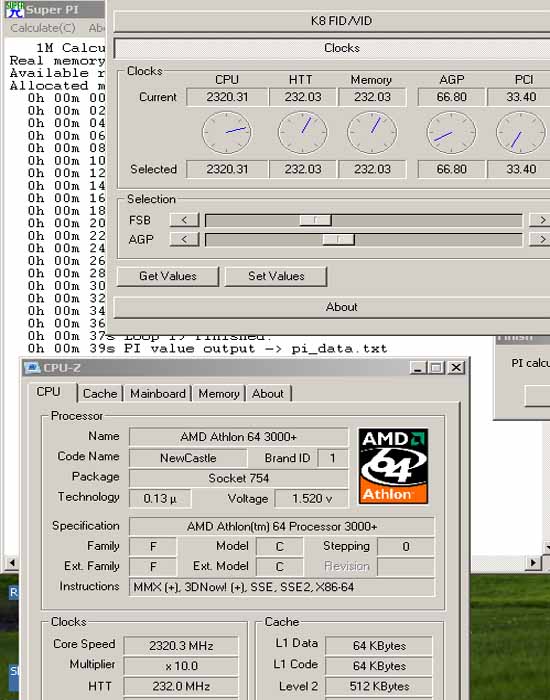Image resolution: width=550 pixels, height=700 pixels.
Task: Click the Level 2 value 512 KBytes
Action: tap(379, 686)
